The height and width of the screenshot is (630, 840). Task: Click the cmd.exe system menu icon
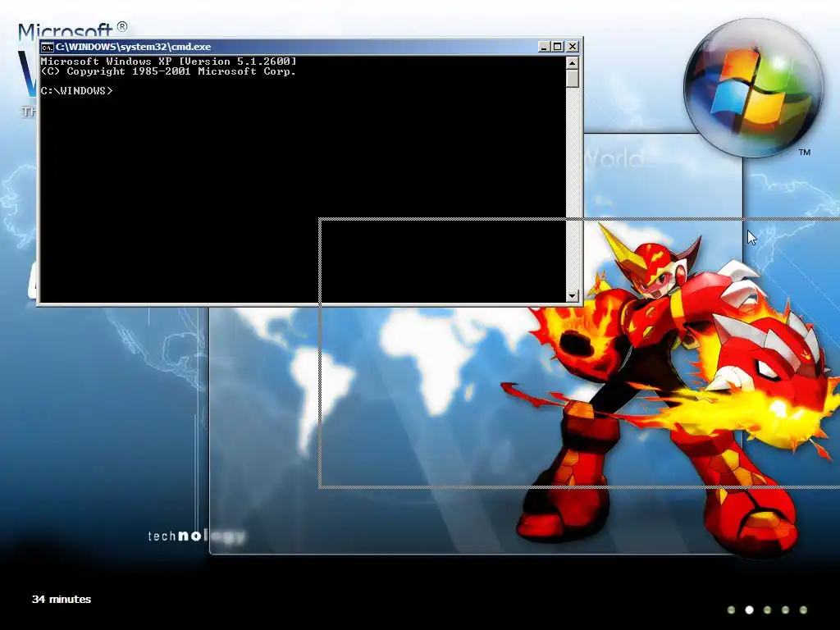[x=48, y=47]
